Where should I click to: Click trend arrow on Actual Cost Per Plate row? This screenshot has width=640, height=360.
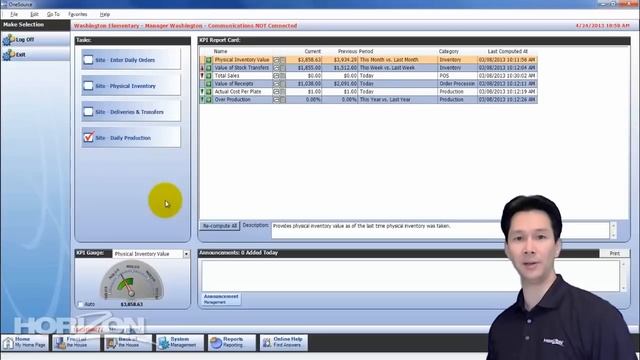(202, 91)
